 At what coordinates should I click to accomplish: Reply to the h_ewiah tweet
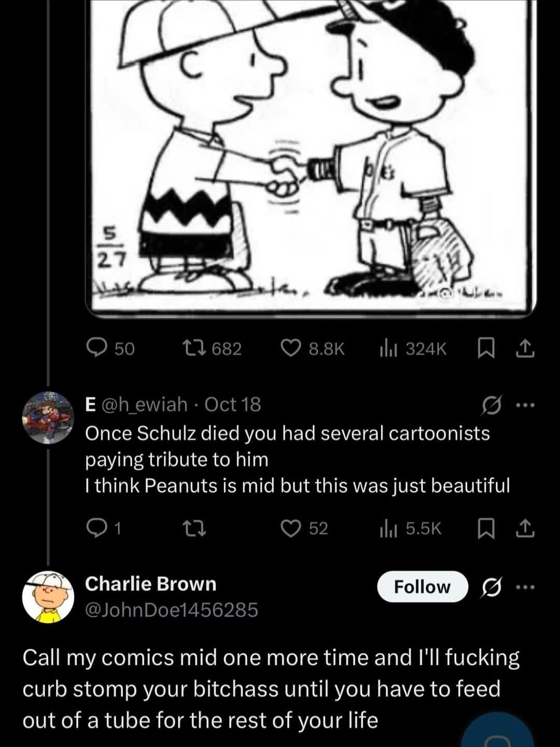point(97,528)
